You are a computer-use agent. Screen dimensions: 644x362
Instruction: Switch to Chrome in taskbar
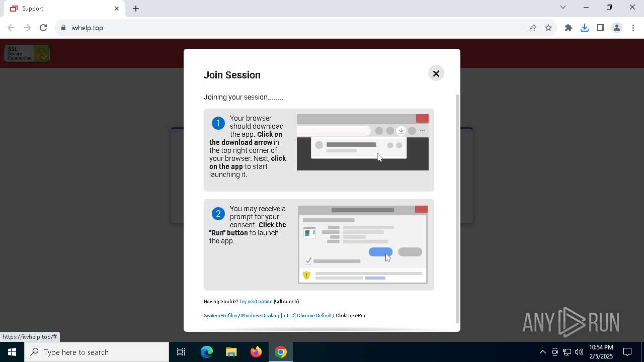click(x=281, y=352)
